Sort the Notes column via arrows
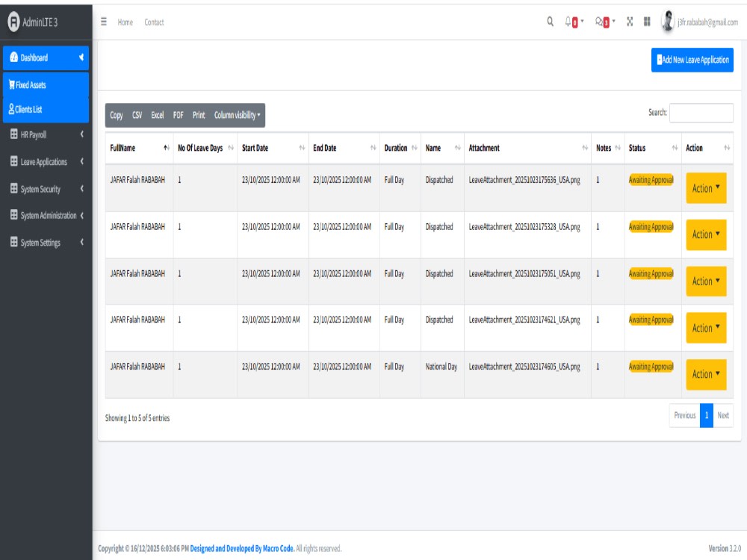747x560 pixels. pos(618,148)
